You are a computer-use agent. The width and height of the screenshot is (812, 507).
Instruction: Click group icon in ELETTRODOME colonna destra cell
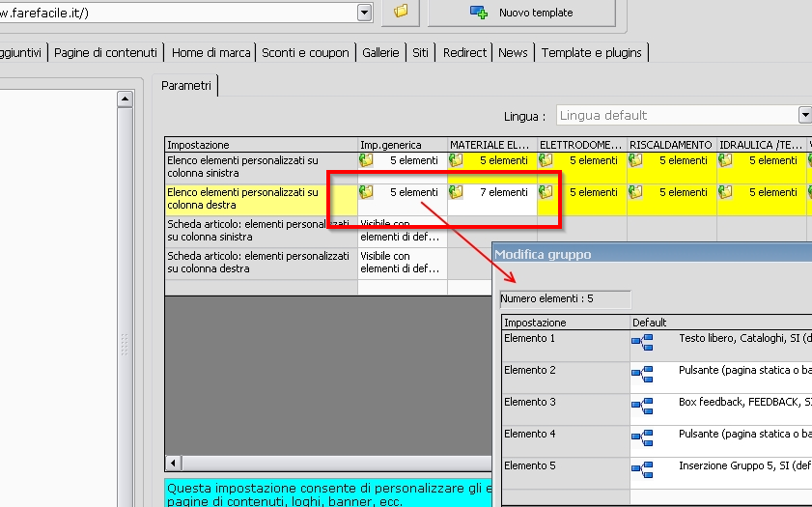(x=546, y=192)
